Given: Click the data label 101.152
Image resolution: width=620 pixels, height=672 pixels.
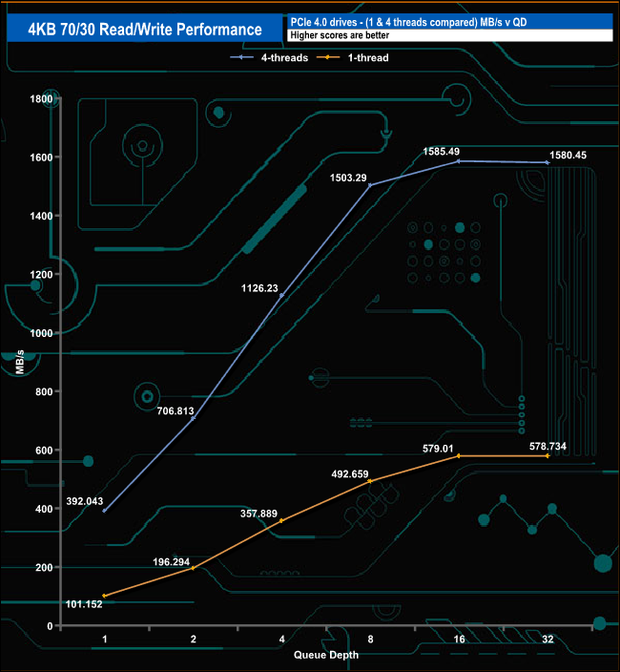Looking at the screenshot, I should point(84,604).
